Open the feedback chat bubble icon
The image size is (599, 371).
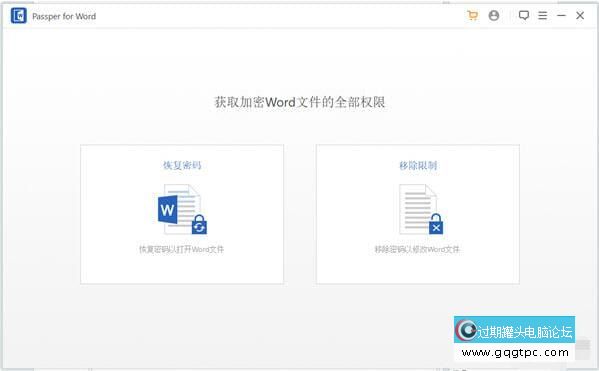(523, 16)
